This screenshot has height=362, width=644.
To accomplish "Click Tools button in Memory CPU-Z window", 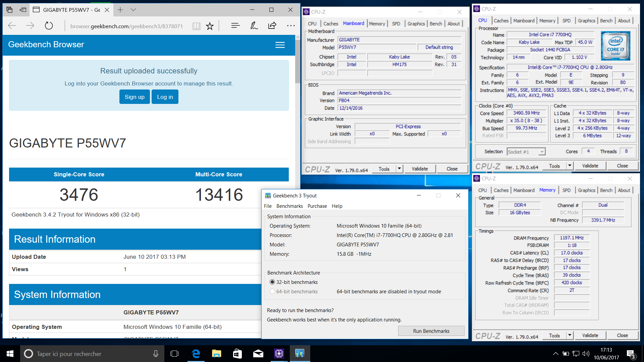I will coord(554,336).
